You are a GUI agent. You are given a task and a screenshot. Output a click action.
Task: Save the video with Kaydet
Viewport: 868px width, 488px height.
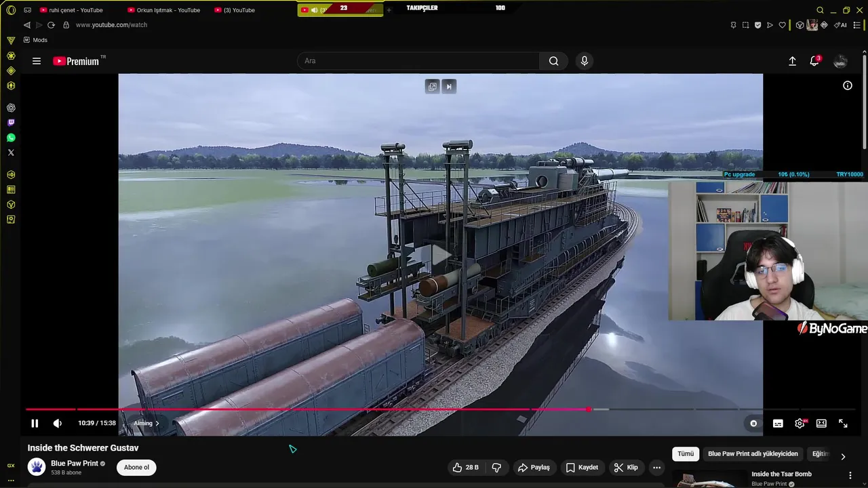(582, 467)
